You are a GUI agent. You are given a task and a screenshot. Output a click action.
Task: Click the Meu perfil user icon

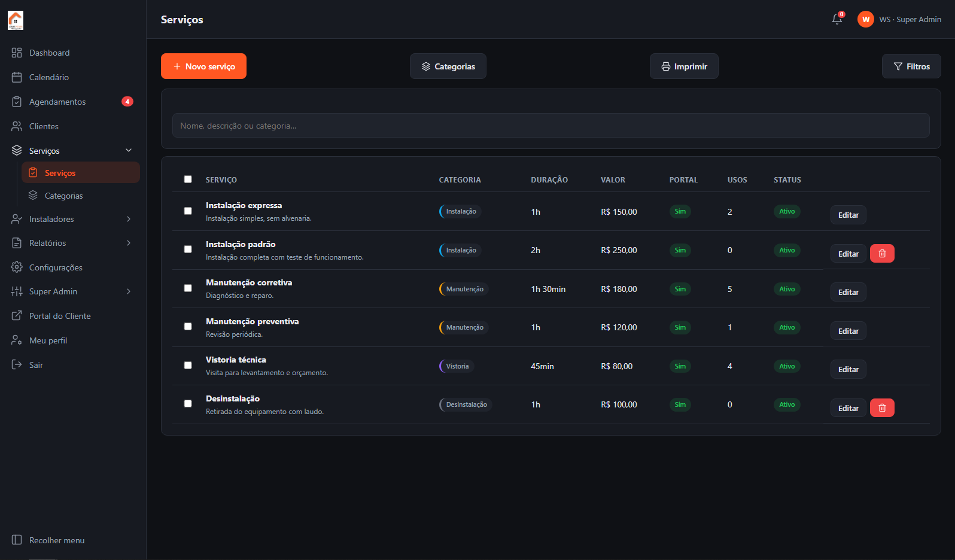(x=17, y=340)
